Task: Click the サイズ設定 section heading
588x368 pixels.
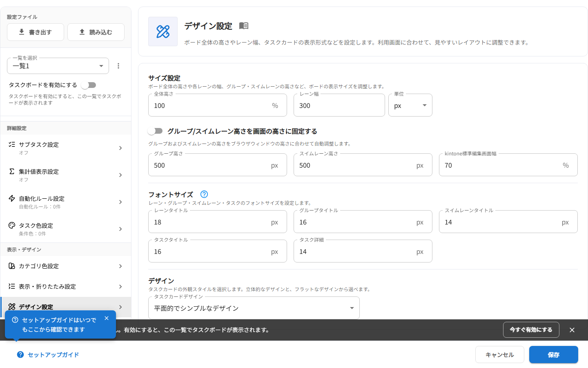Action: 164,78
